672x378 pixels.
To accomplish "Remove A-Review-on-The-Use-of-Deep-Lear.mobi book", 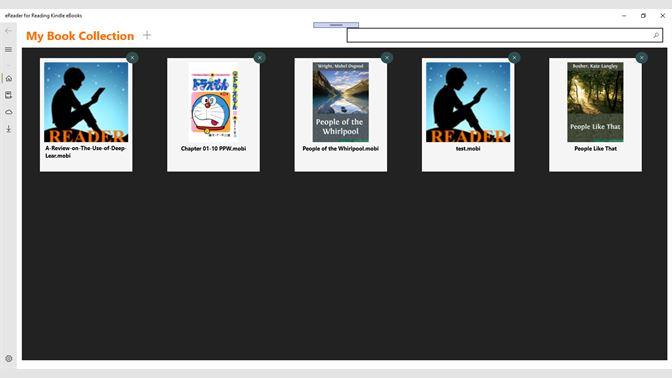I will point(132,57).
